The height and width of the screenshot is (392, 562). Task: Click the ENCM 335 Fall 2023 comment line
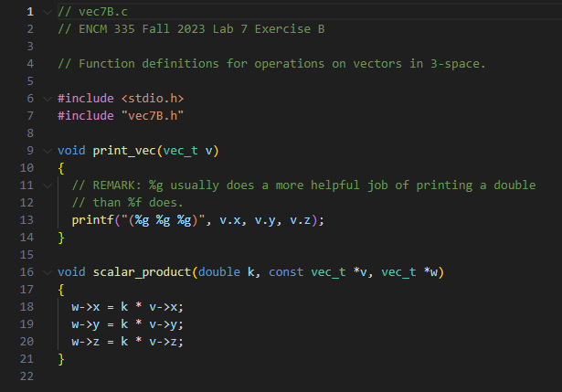(191, 29)
